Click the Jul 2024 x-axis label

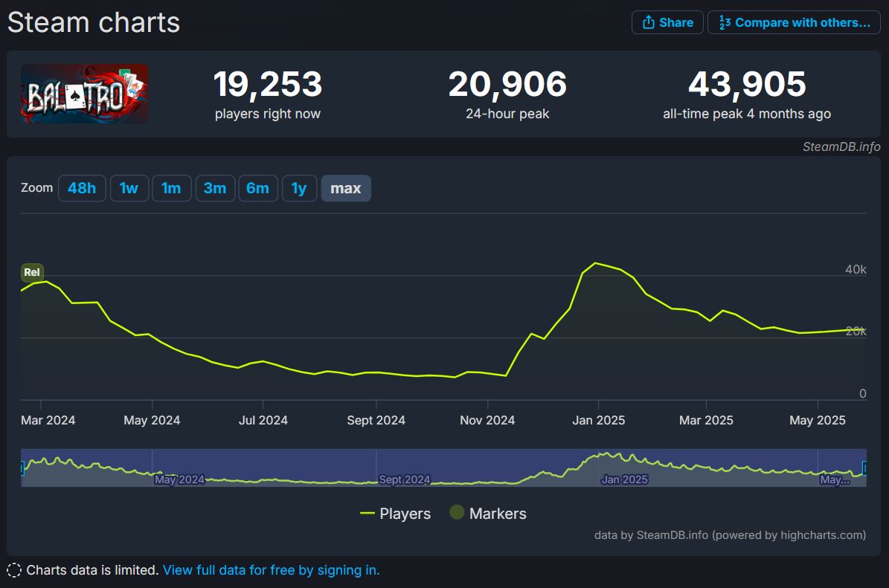pyautogui.click(x=263, y=420)
